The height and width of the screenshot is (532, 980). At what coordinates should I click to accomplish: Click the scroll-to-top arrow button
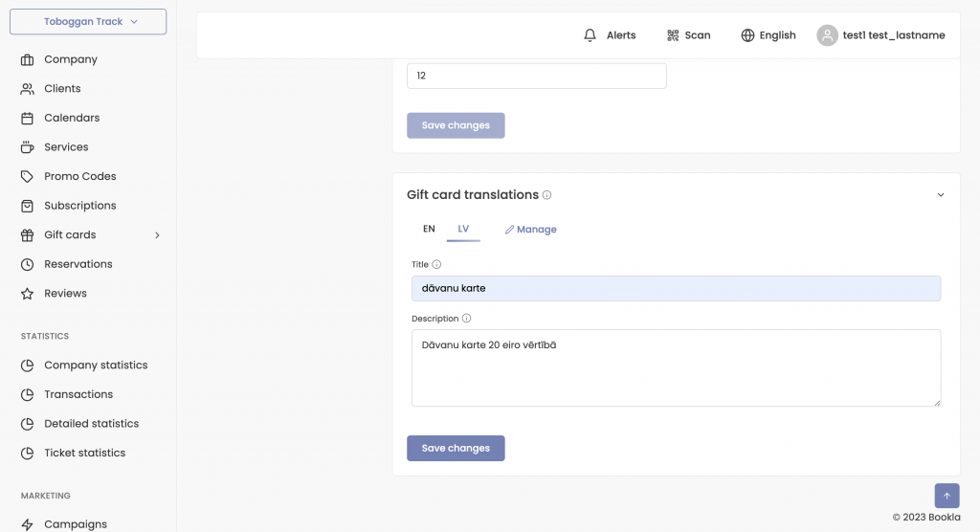[x=947, y=496]
